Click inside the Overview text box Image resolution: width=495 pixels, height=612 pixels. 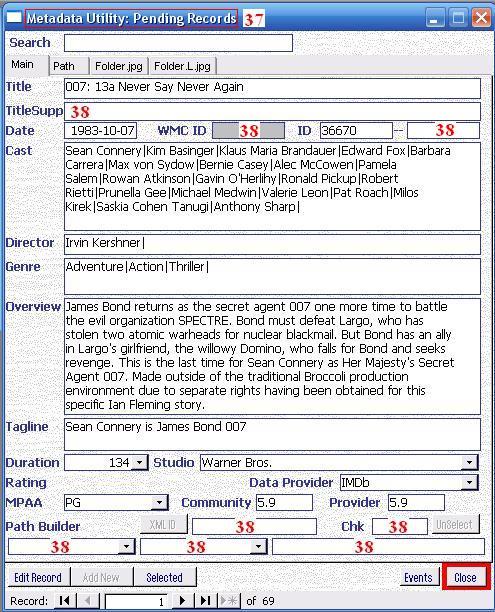[272, 356]
